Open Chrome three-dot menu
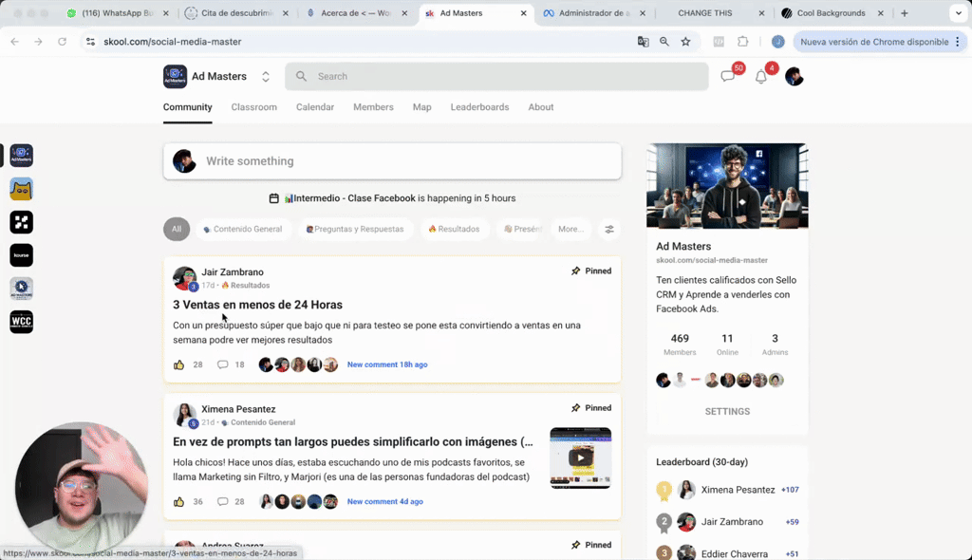This screenshot has width=972, height=560. pos(958,42)
